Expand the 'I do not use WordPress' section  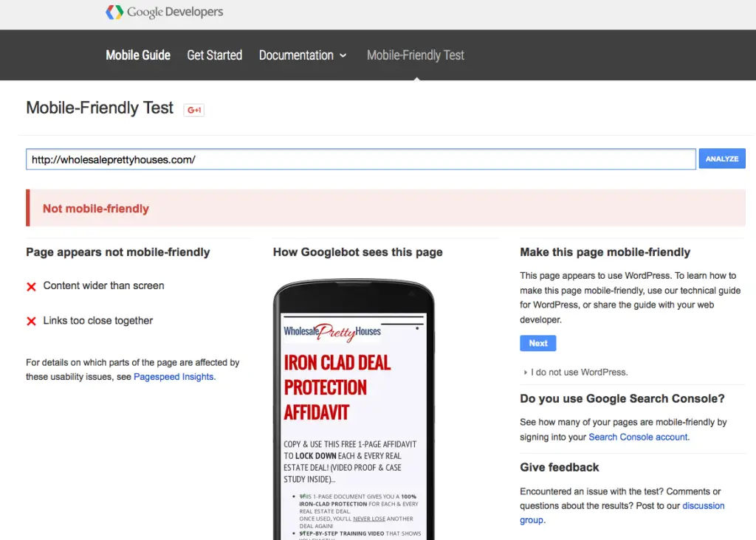[576, 373]
